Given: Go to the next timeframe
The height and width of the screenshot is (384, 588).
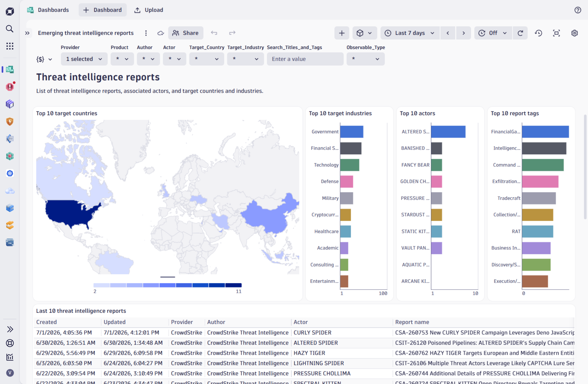Looking at the screenshot, I should click(464, 33).
